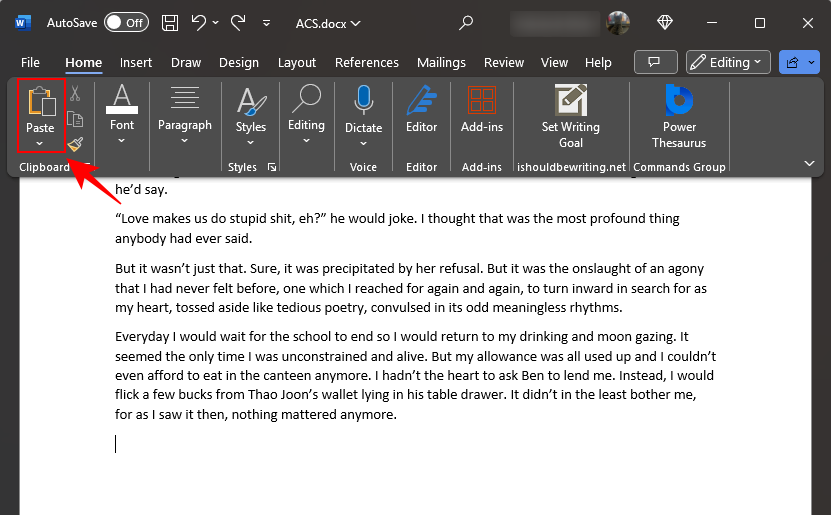Expand the Font group dropdown
The height and width of the screenshot is (515, 831).
coord(122,141)
